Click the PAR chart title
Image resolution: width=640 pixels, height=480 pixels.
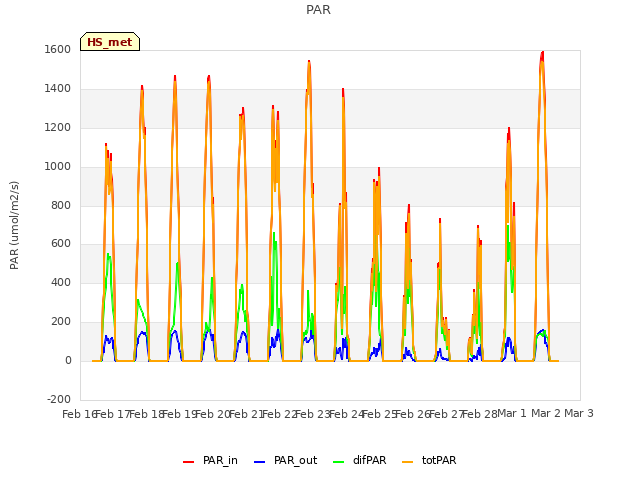[x=318, y=10]
